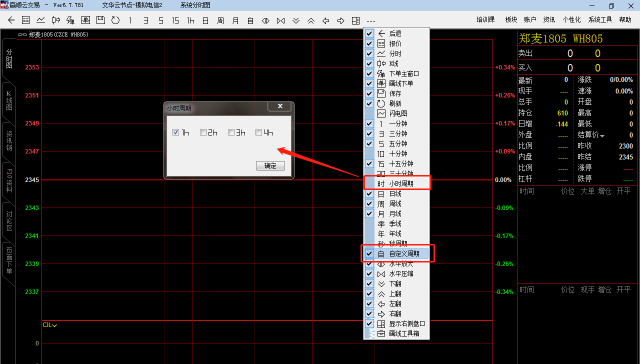
Task: Click the save (floppy disk) toolbar icon
Action: coord(100,20)
